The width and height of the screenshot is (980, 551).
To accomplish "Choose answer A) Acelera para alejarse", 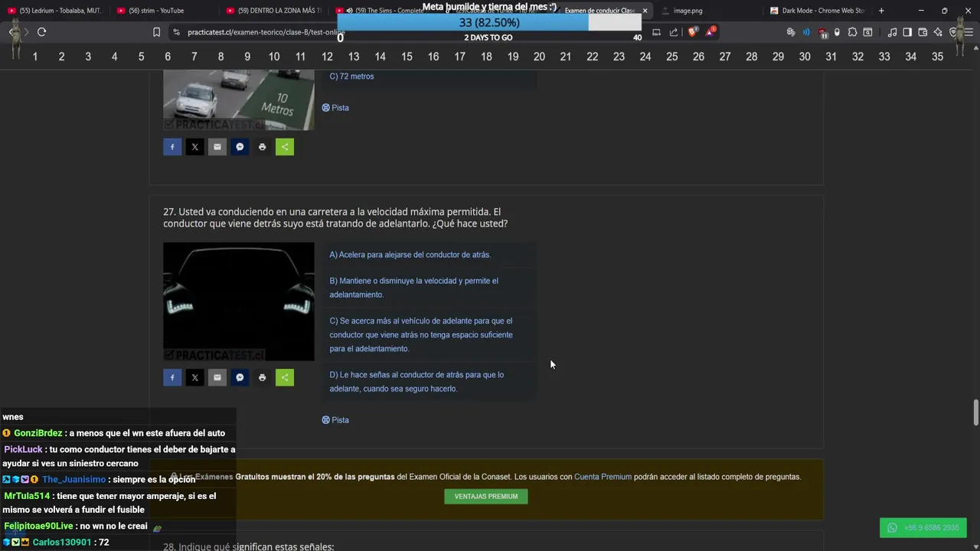I will pos(429,255).
